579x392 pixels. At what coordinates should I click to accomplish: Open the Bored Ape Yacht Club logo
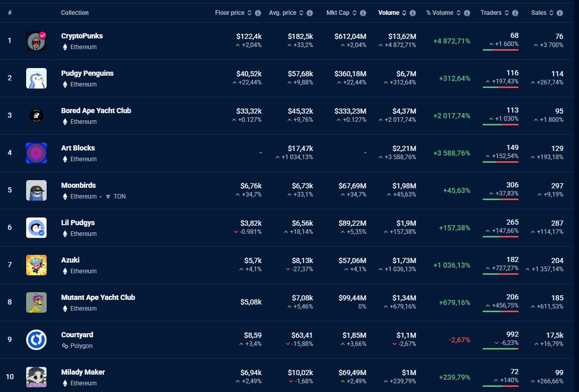pyautogui.click(x=36, y=116)
